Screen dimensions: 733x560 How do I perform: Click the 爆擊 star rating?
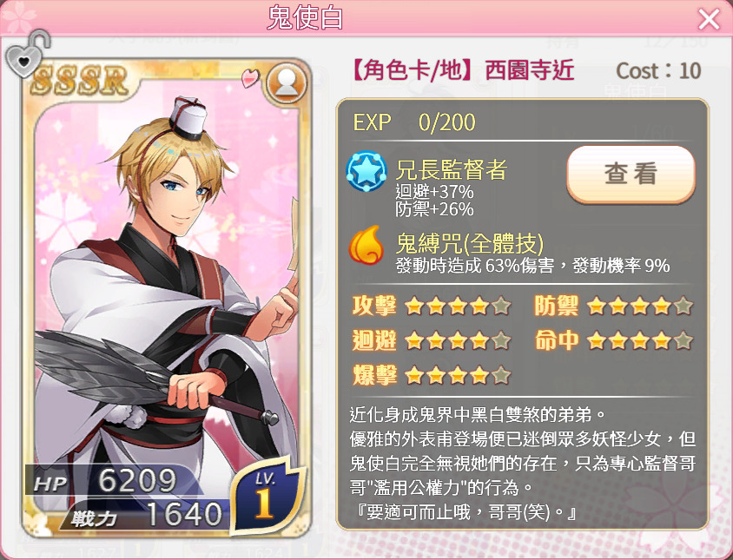458,375
